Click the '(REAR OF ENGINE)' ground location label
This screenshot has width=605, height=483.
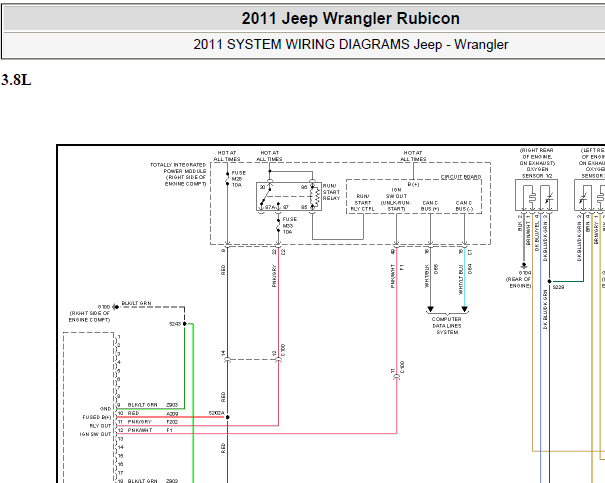click(x=519, y=282)
